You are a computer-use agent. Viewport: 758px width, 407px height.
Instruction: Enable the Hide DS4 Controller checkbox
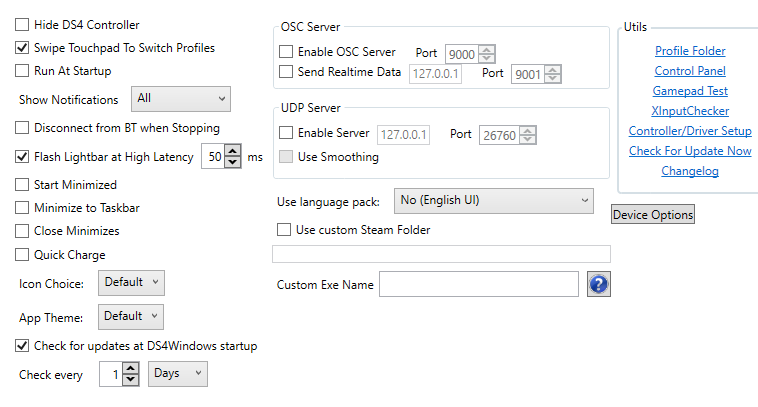tap(22, 24)
